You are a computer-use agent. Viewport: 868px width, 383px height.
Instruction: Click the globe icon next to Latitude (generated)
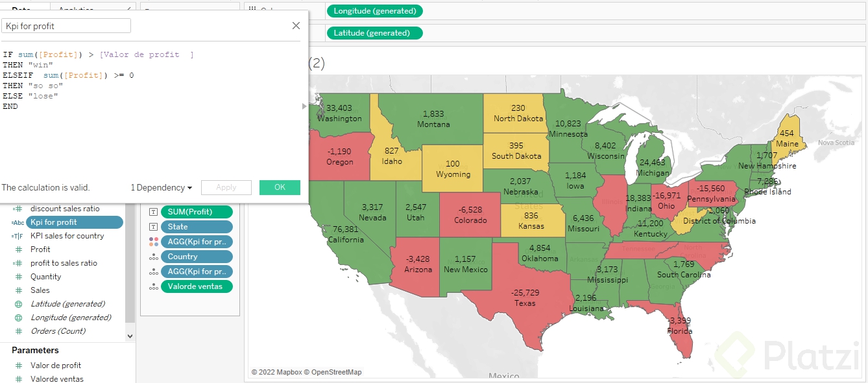coord(18,304)
